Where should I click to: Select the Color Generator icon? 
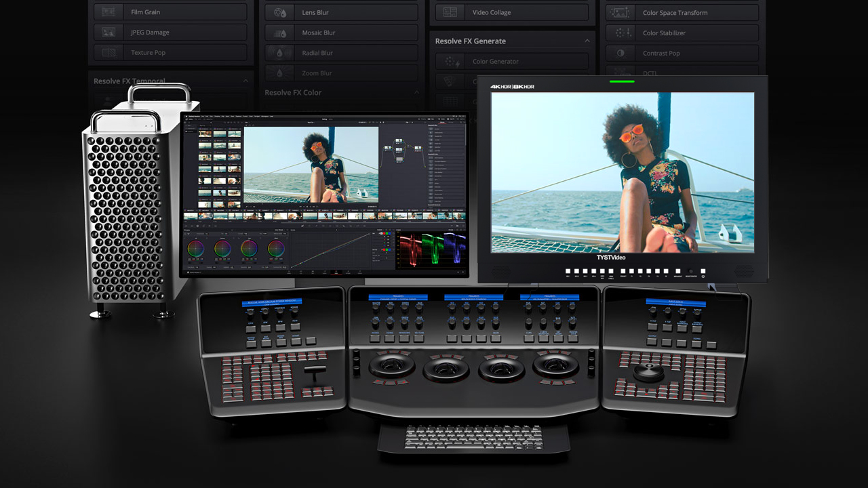(449, 62)
